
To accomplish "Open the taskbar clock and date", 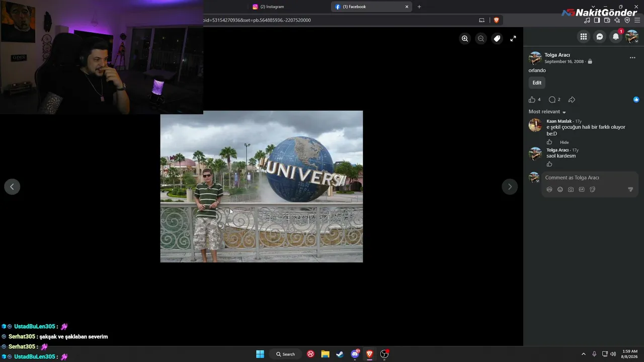I will (630, 354).
